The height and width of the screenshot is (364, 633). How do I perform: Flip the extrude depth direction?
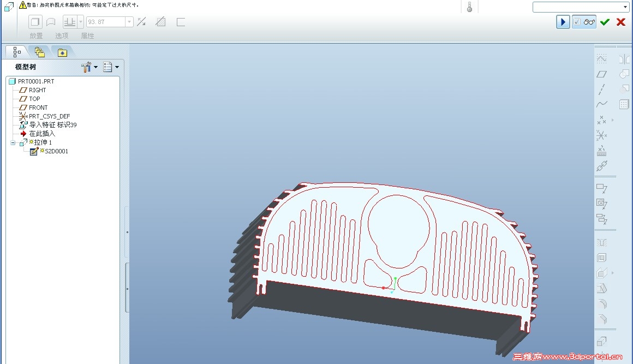pos(141,22)
